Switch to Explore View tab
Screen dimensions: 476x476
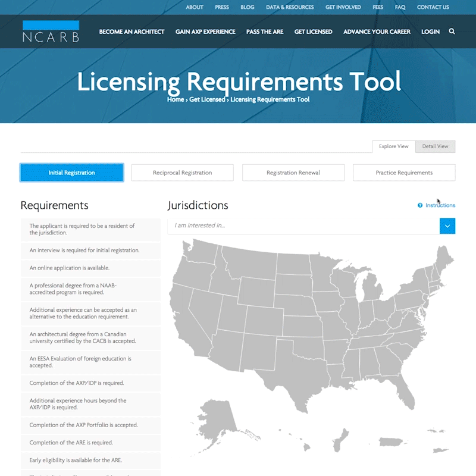click(394, 146)
